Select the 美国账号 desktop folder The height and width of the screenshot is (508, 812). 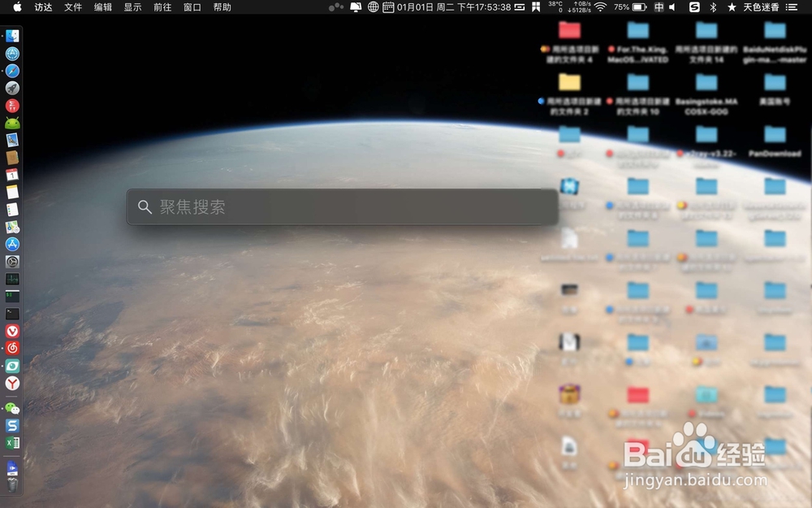[x=775, y=89]
